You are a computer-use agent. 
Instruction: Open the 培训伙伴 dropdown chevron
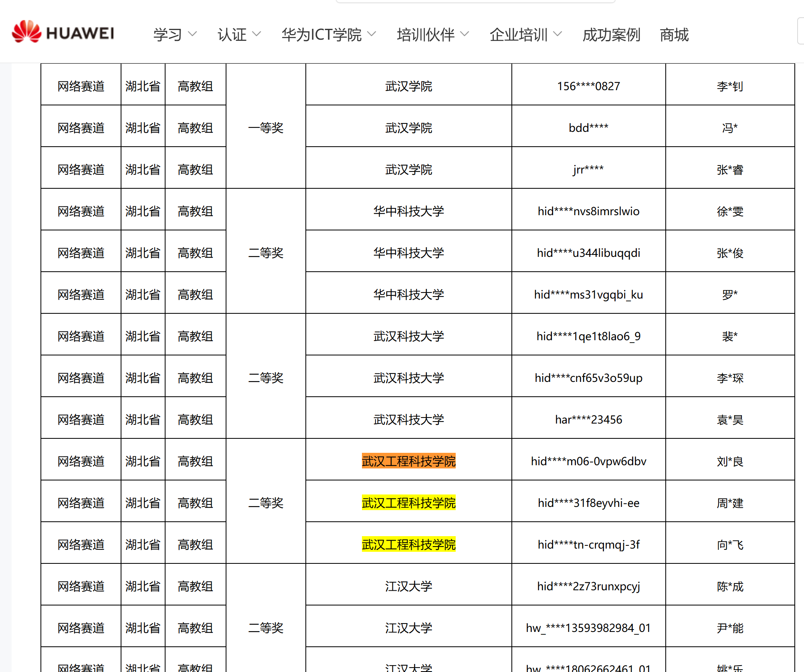click(465, 34)
